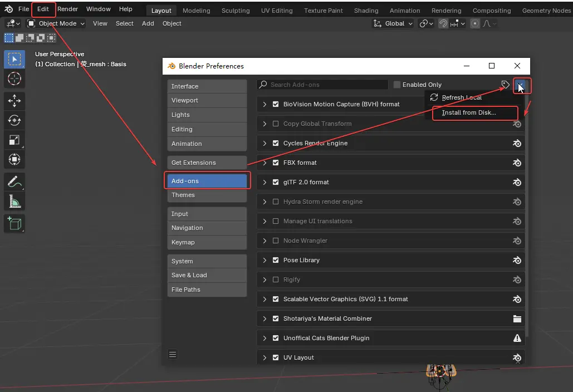The image size is (573, 392).
Task: Click the Blender logo menu icon
Action: coord(9,9)
